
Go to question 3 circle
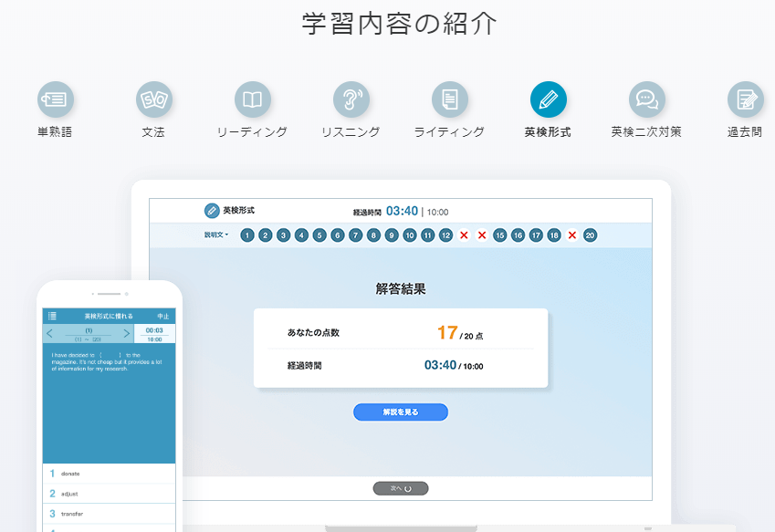pos(283,235)
